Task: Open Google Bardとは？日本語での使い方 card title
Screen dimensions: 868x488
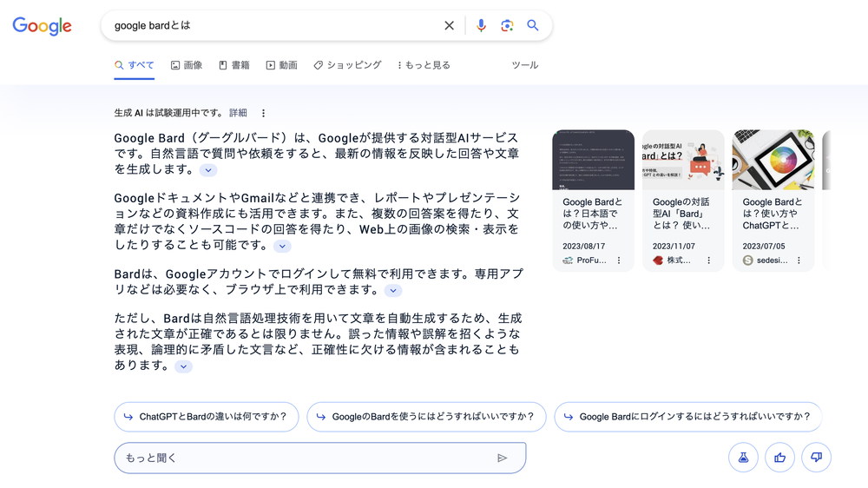Action: pos(592,214)
